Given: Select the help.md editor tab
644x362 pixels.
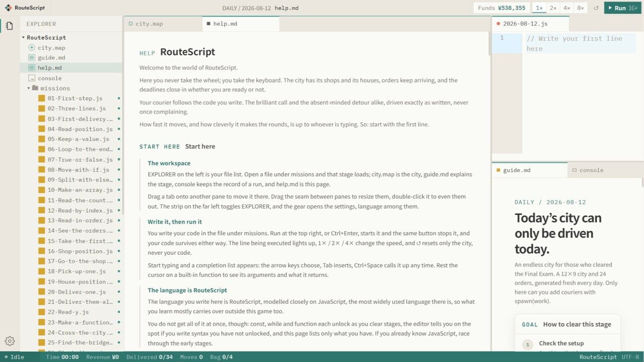Looking at the screenshot, I should [240, 24].
